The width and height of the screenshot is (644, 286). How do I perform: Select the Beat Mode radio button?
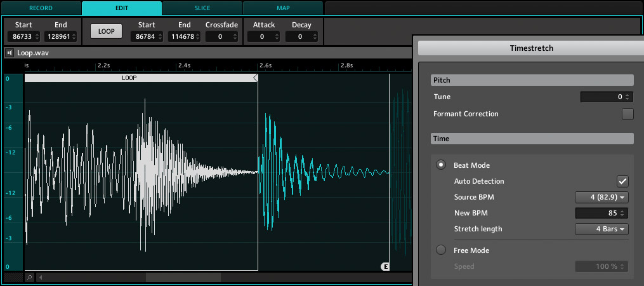click(441, 165)
